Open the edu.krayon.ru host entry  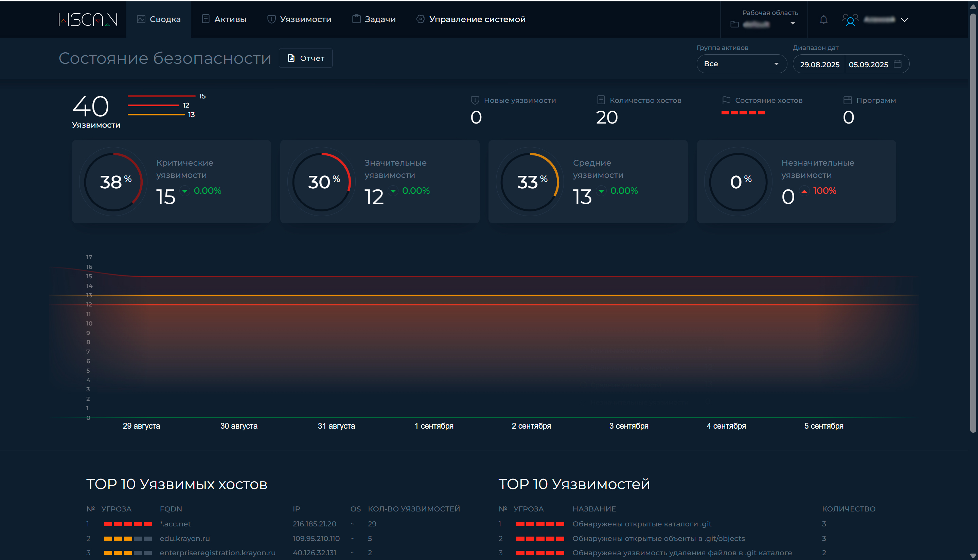click(x=185, y=539)
